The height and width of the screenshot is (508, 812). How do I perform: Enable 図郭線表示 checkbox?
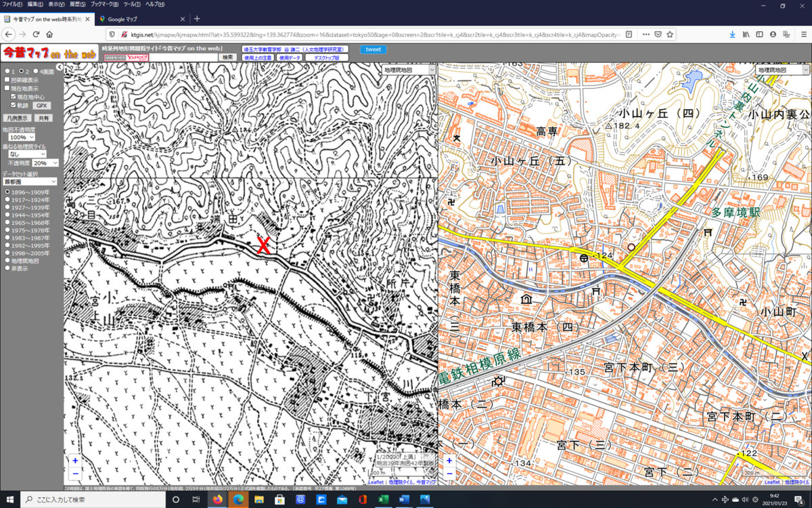[x=7, y=80]
